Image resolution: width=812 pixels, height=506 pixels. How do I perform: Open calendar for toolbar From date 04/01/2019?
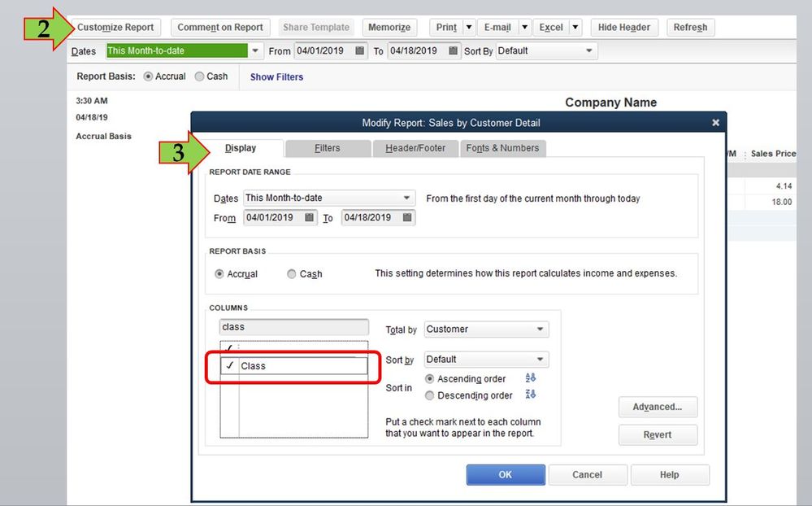[x=359, y=50]
